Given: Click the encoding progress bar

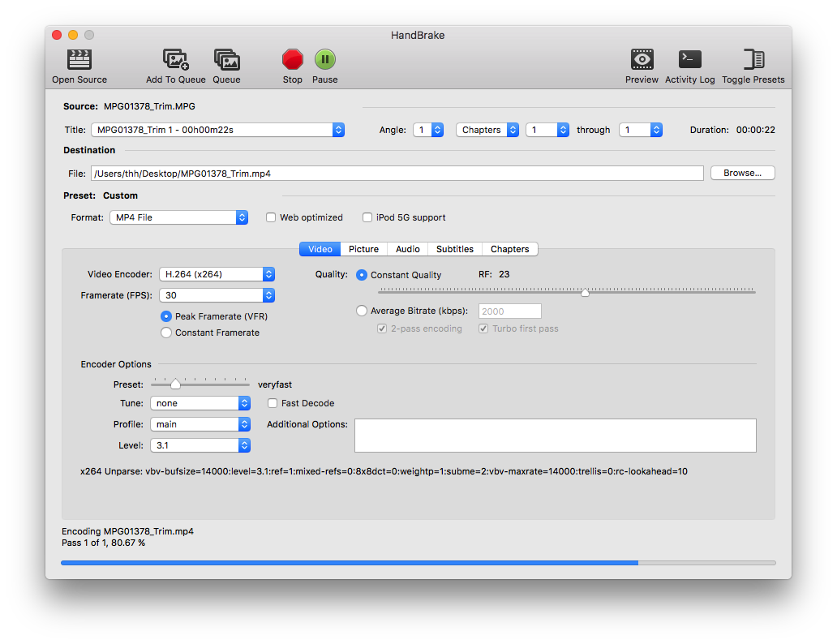Looking at the screenshot, I should click(x=418, y=563).
